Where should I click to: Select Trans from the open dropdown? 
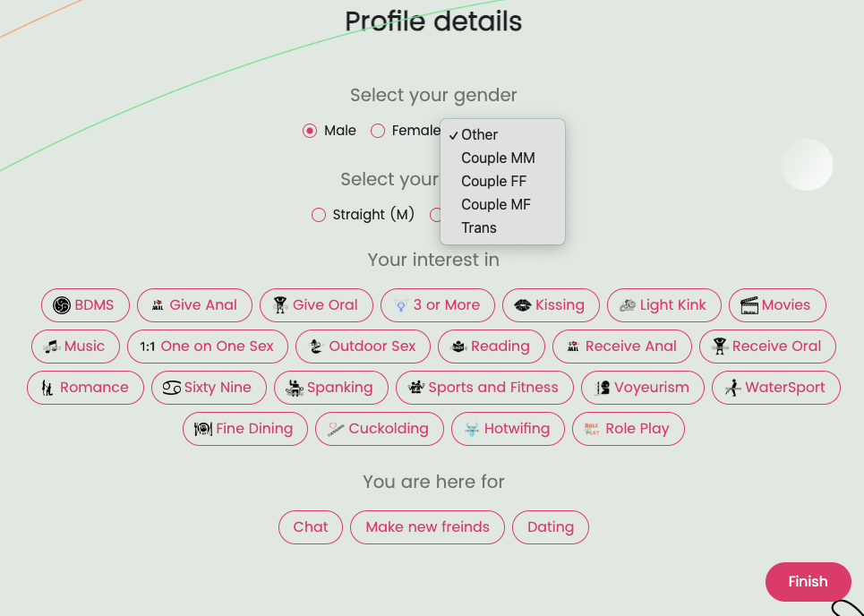(479, 227)
